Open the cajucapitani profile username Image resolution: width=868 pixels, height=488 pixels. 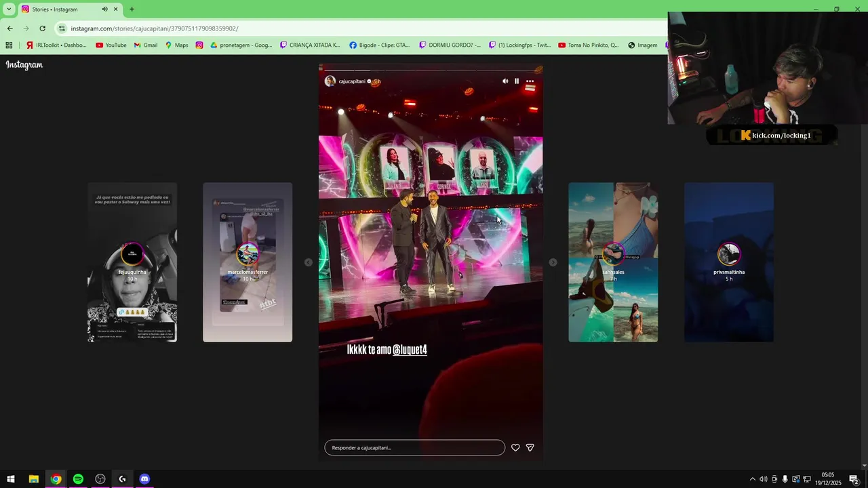(x=352, y=81)
